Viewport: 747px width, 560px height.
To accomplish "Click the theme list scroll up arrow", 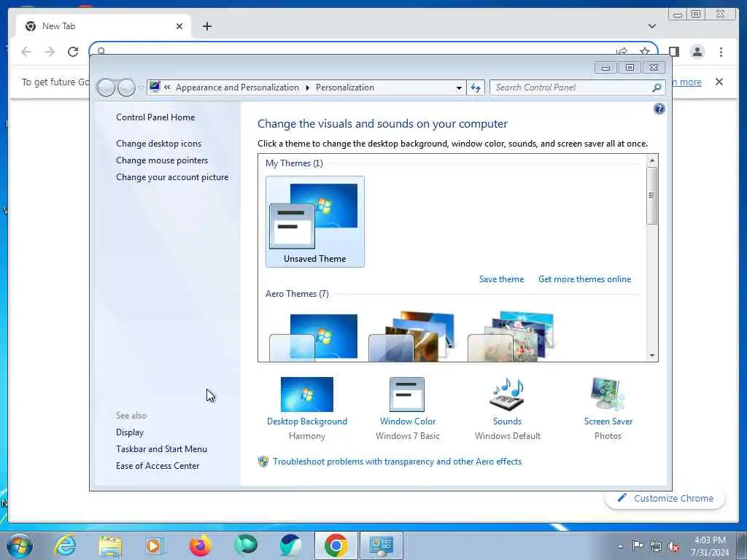I will [652, 160].
